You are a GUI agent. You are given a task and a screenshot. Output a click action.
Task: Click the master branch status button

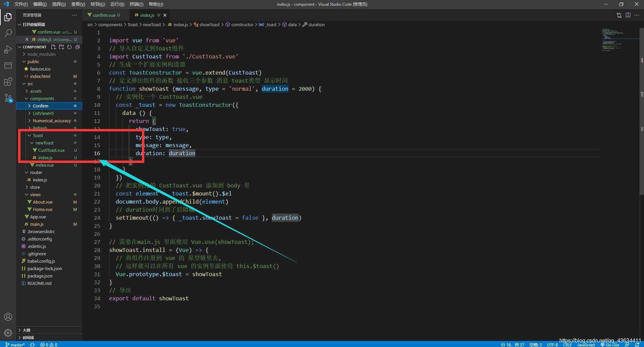click(x=15, y=344)
